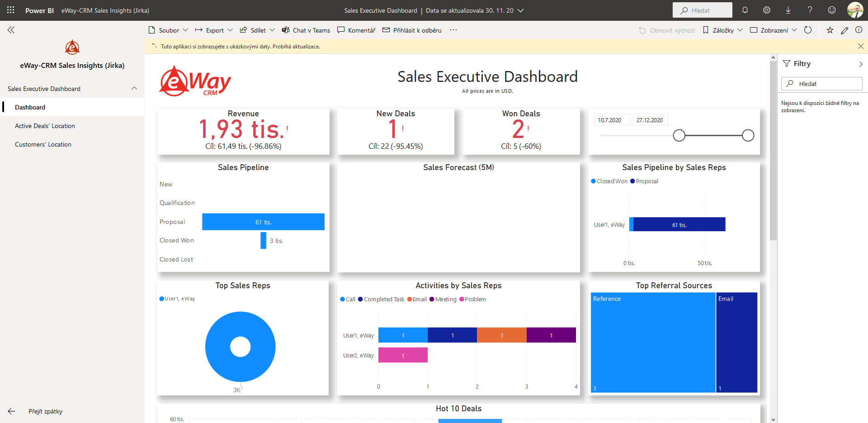Screen dimensions: 868x423
Task: Show report info with the info icon
Action: point(859,30)
